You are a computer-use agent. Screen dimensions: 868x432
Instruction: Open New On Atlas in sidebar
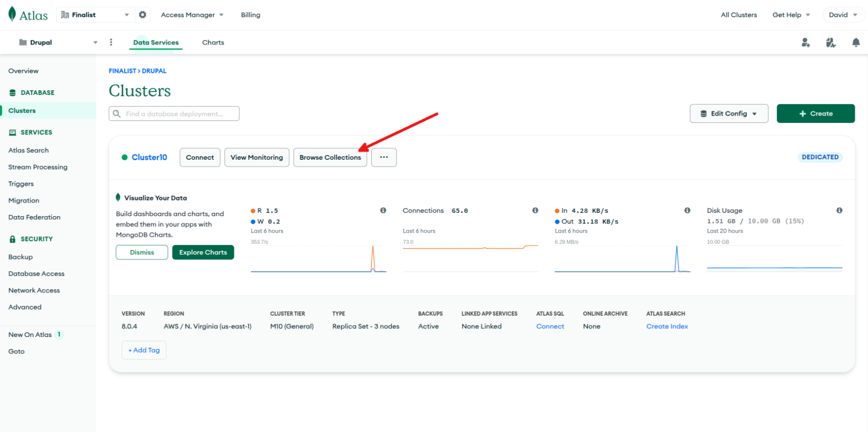coord(30,334)
